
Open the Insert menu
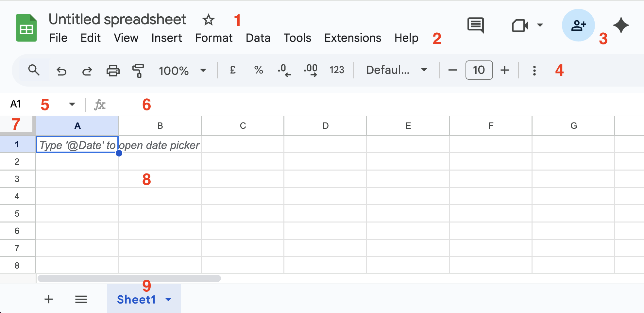166,38
